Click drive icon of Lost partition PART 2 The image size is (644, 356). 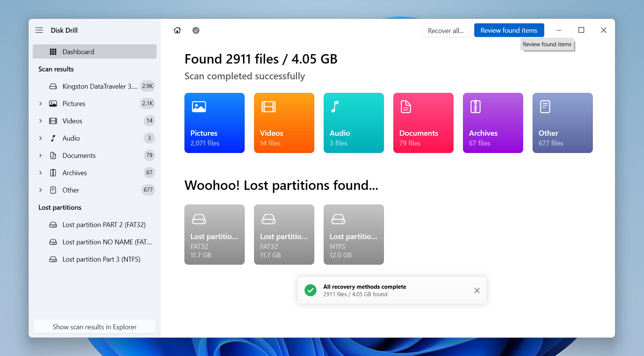point(53,225)
